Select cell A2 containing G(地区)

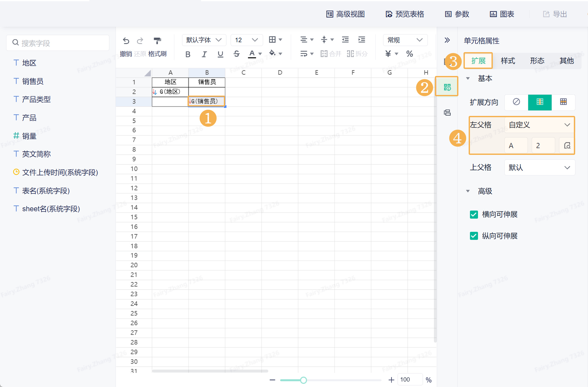pyautogui.click(x=170, y=92)
